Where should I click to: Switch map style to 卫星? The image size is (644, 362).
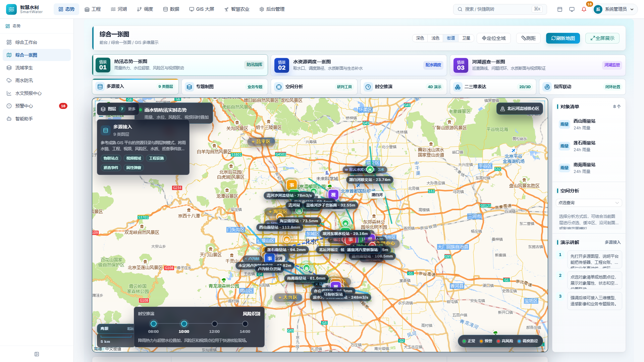click(466, 38)
